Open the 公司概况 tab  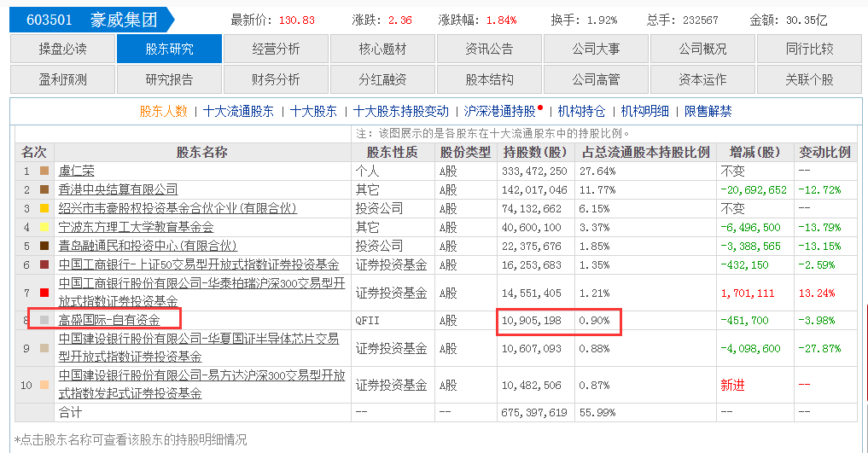coord(703,49)
